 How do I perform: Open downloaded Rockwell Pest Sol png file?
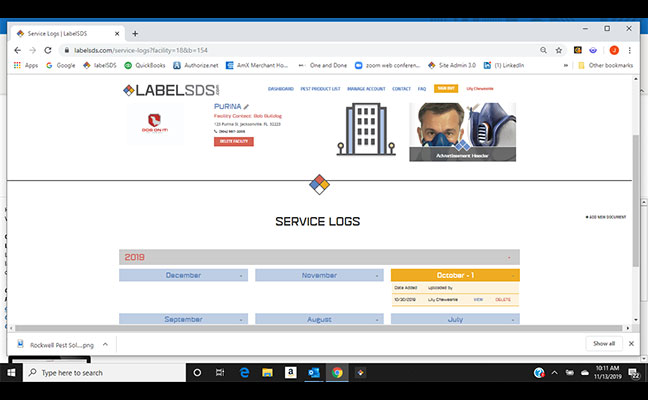click(57, 345)
